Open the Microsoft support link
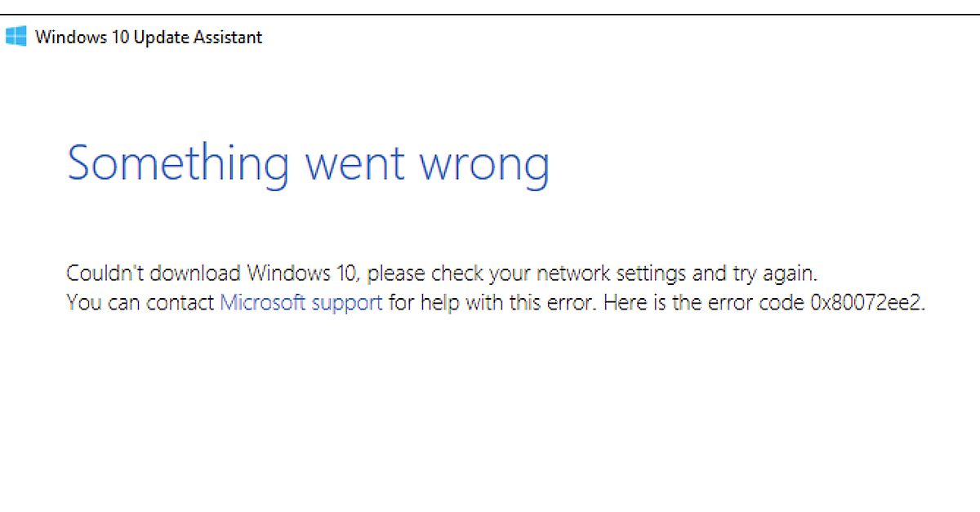Screen dimensions: 980x512 (301, 303)
